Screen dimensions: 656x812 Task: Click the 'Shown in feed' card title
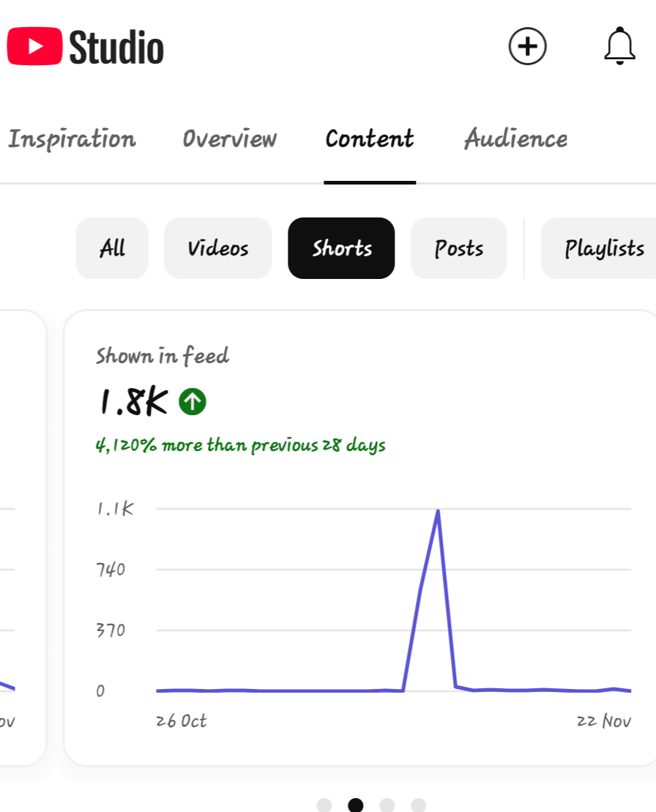[x=163, y=357]
